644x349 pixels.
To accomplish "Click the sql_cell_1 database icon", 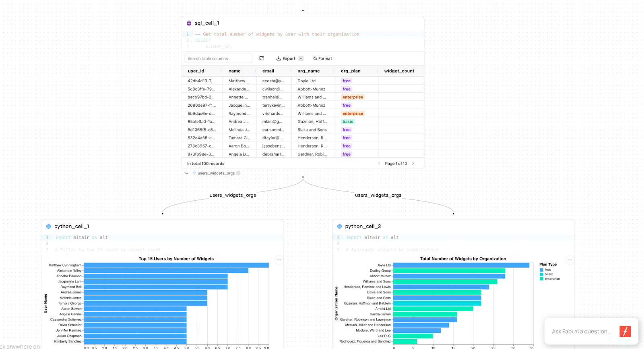I will (189, 23).
